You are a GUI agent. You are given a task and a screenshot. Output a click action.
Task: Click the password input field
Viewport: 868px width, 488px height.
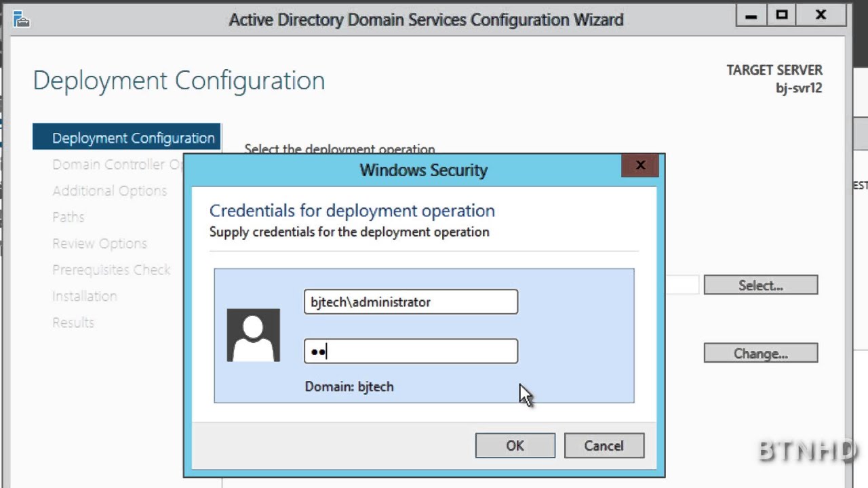pyautogui.click(x=410, y=351)
